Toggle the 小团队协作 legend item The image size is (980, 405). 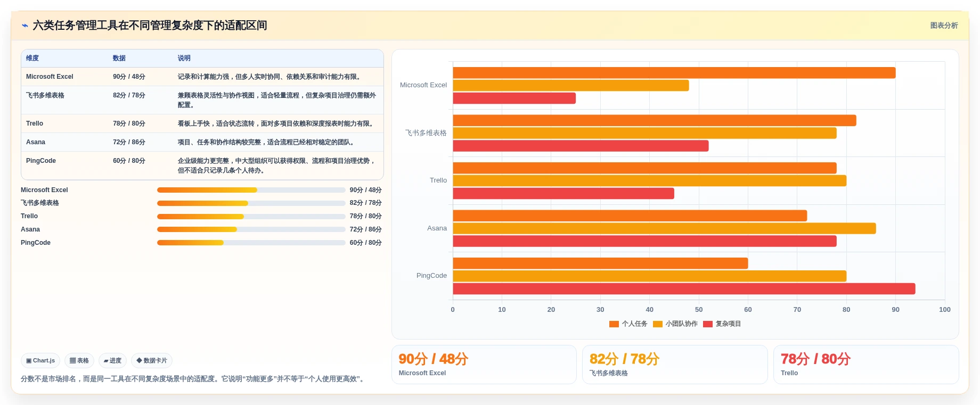675,324
